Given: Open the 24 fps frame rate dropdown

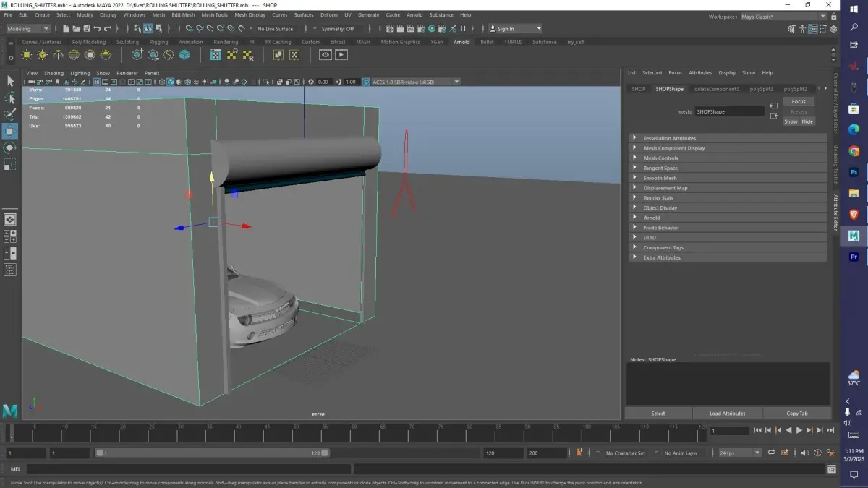Looking at the screenshot, I should [x=739, y=453].
